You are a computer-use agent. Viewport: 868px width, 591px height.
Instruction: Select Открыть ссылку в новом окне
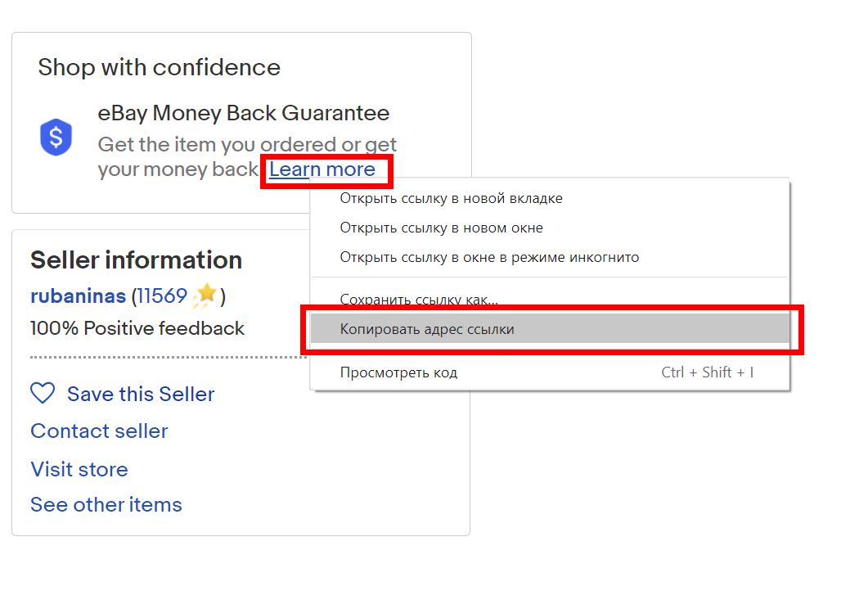(441, 228)
